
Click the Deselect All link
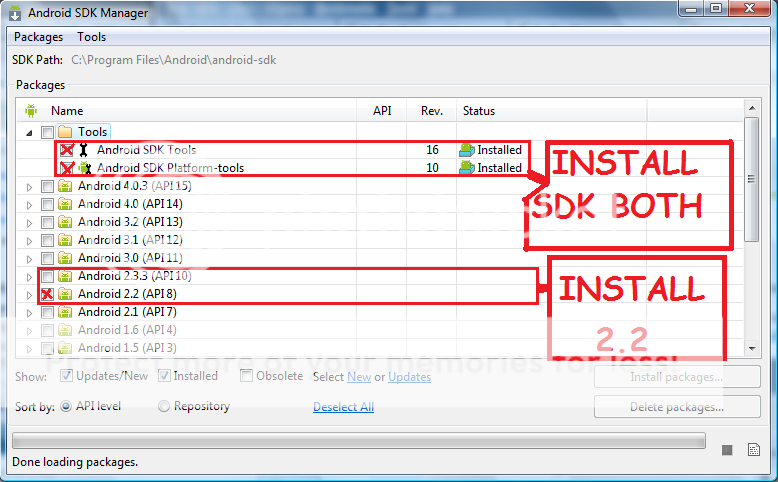pos(343,407)
